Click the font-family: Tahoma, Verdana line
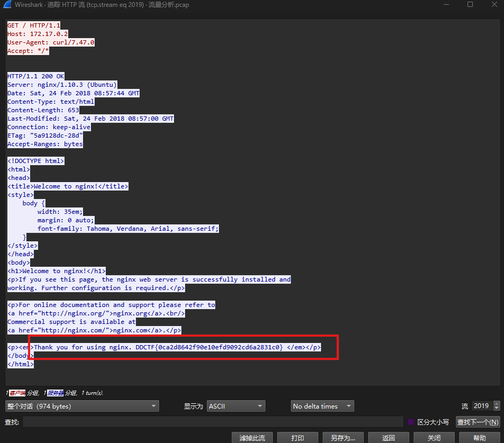The height and width of the screenshot is (443, 504). [128, 229]
